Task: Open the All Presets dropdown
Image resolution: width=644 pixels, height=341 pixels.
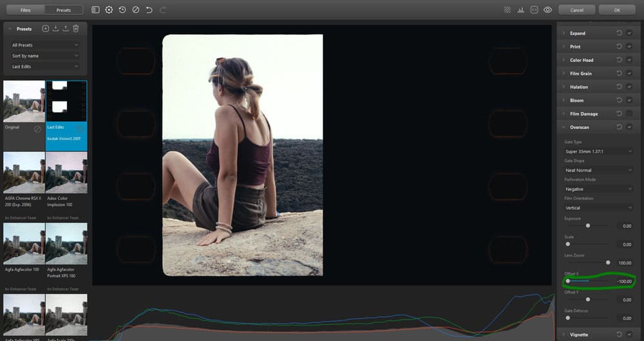Action: tap(45, 45)
